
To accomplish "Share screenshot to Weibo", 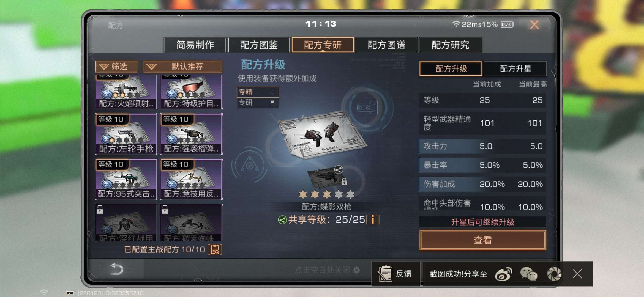I will tap(503, 274).
